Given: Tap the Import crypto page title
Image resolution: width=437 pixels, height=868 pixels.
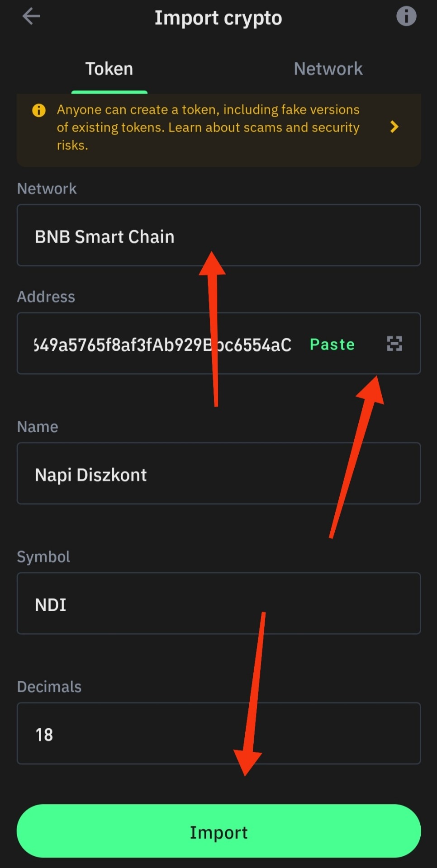Looking at the screenshot, I should [218, 18].
